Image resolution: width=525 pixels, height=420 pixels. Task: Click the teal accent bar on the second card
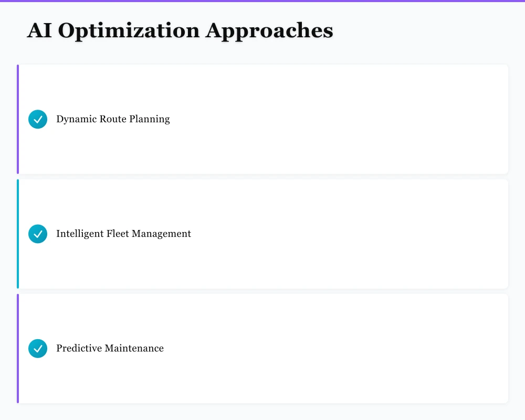click(17, 234)
